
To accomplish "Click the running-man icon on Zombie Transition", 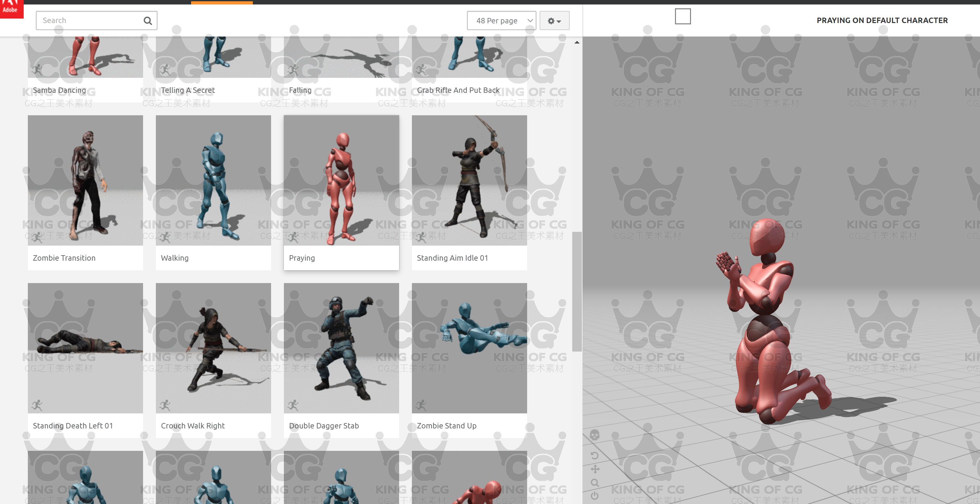I will point(37,237).
